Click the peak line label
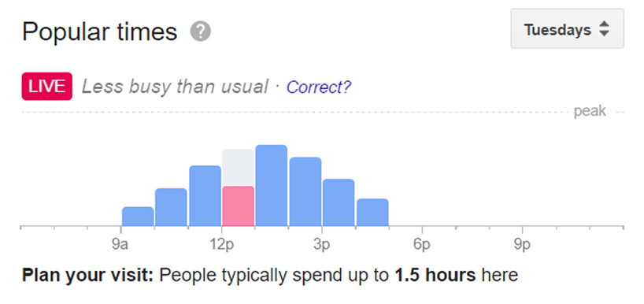The height and width of the screenshot is (304, 644). click(x=590, y=111)
